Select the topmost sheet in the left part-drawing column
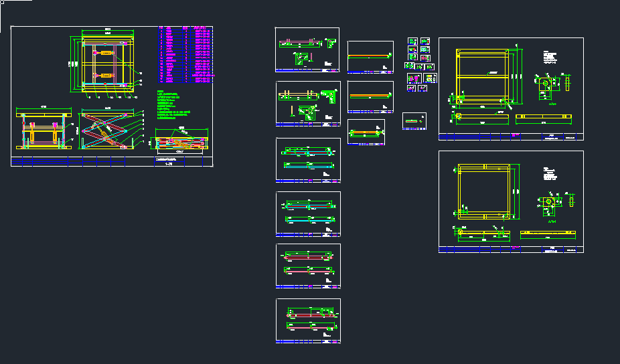 (x=307, y=50)
